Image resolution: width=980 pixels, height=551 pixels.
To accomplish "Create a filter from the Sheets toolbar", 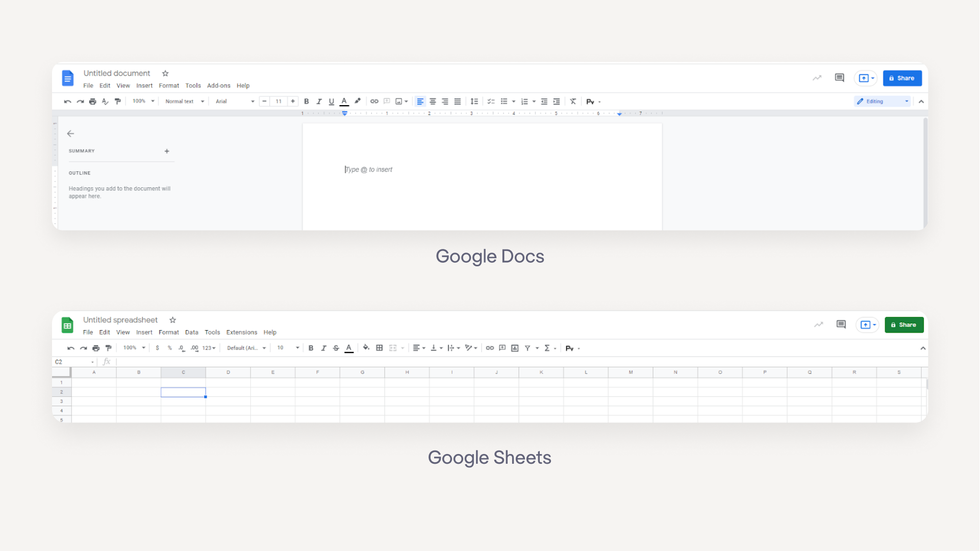I will coord(529,348).
